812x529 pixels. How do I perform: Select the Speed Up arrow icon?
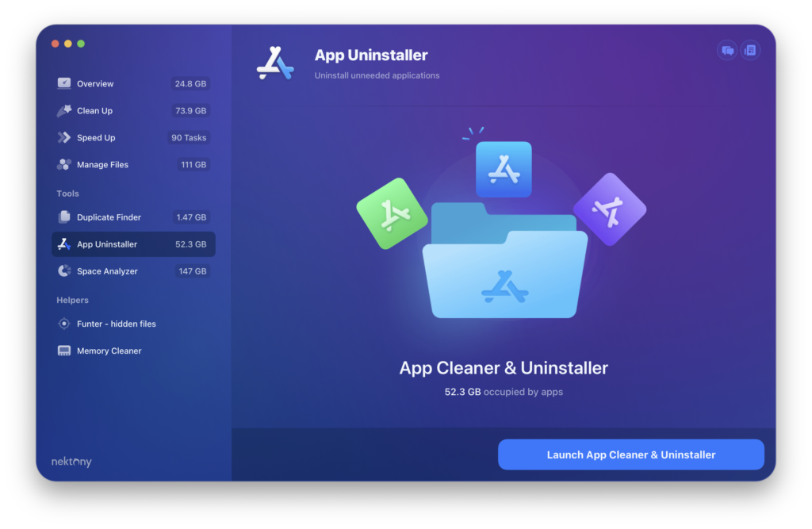pos(64,138)
